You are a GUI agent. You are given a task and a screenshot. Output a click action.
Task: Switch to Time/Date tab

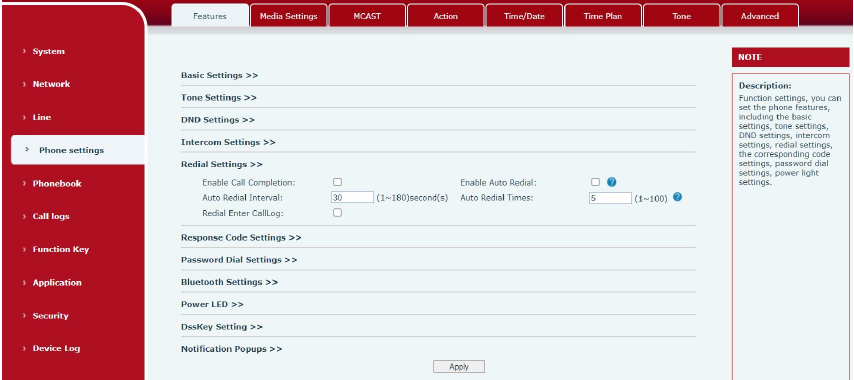tap(524, 16)
